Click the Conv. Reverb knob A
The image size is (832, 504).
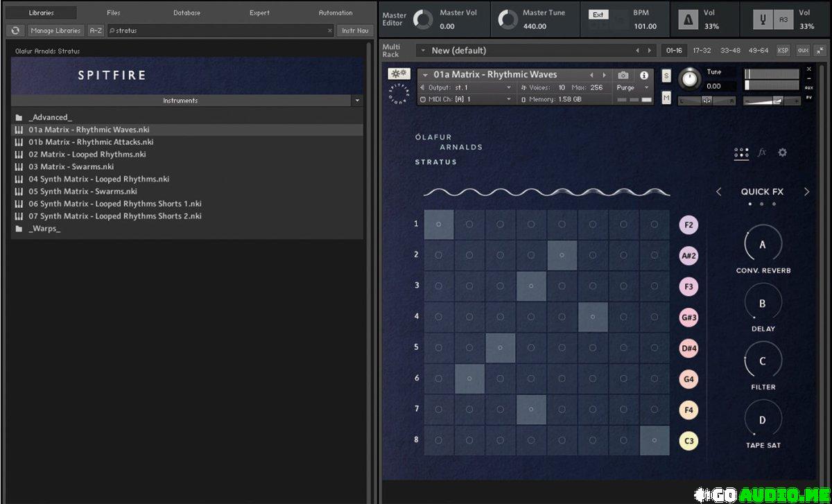click(763, 245)
